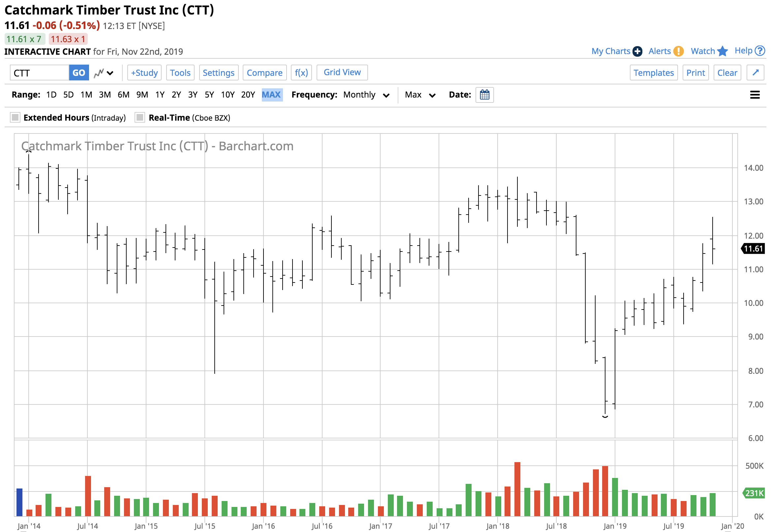Expand the Max period dropdown
The width and height of the screenshot is (771, 532).
(x=420, y=95)
